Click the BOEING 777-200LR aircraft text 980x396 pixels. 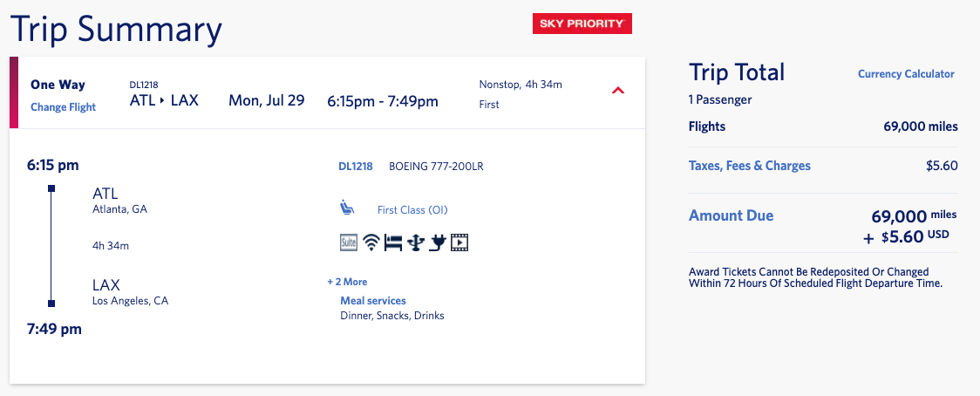[436, 167]
